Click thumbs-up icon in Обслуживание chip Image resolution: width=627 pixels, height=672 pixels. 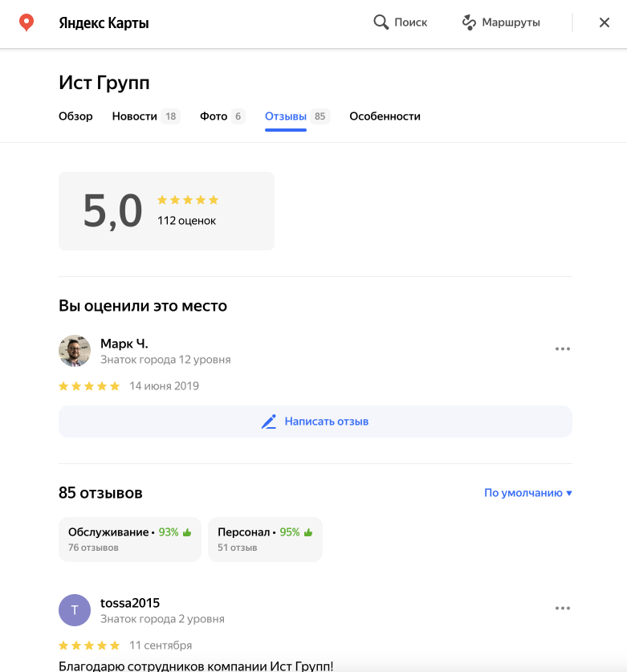[187, 532]
